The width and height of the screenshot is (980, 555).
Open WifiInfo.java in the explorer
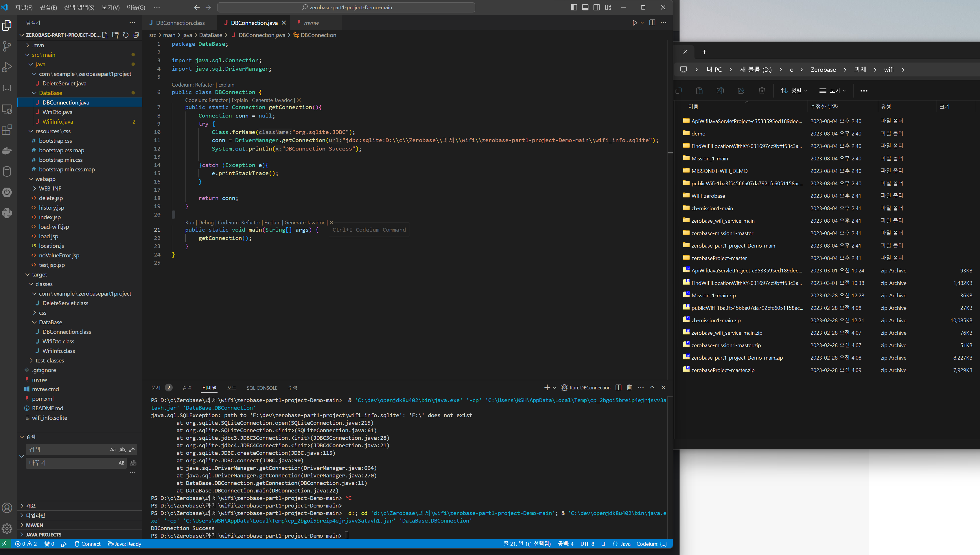click(x=58, y=122)
